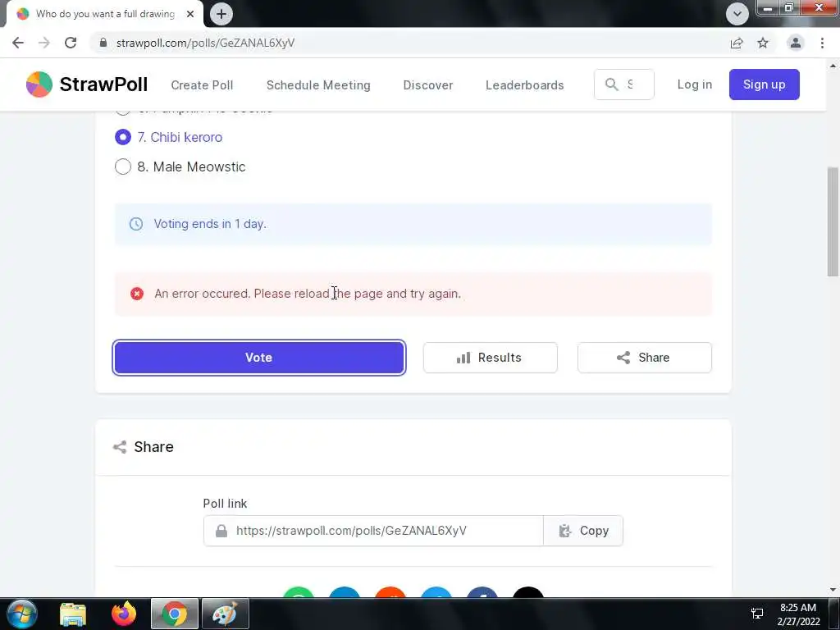Open Chrome three-dot menu
The height and width of the screenshot is (630, 840).
(822, 43)
